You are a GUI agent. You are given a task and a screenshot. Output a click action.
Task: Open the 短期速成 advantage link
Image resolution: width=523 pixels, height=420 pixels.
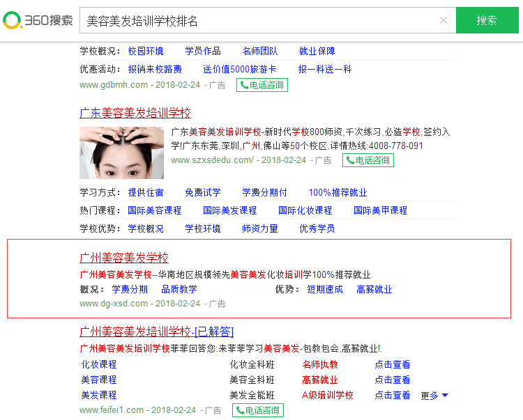coord(325,289)
